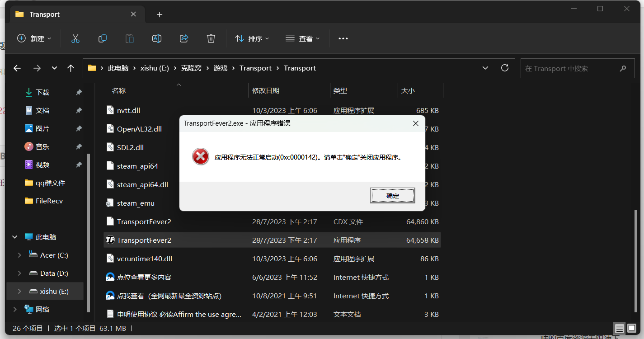Expand the address bar history dropdown
The image size is (644, 339).
485,68
